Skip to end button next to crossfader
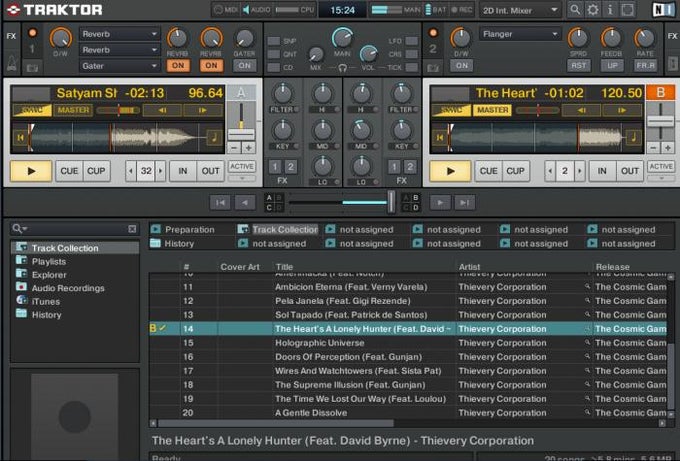The height and width of the screenshot is (461, 680). [x=464, y=203]
